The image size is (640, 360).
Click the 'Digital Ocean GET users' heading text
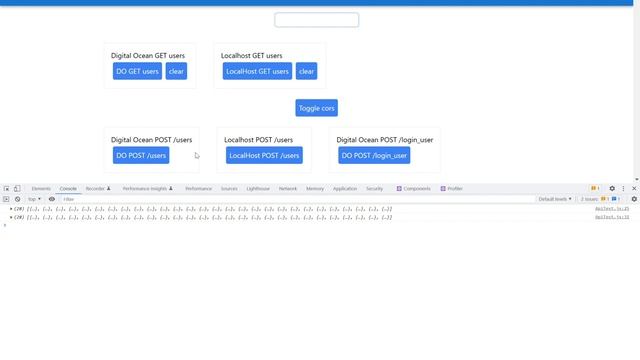148,56
